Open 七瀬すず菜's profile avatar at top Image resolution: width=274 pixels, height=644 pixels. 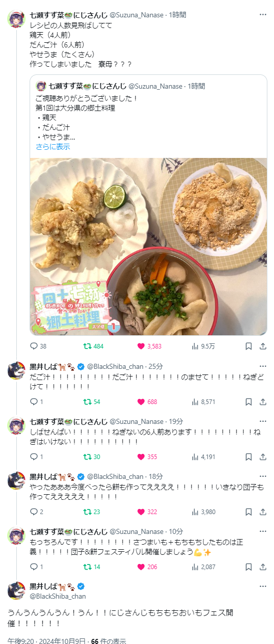(x=16, y=18)
